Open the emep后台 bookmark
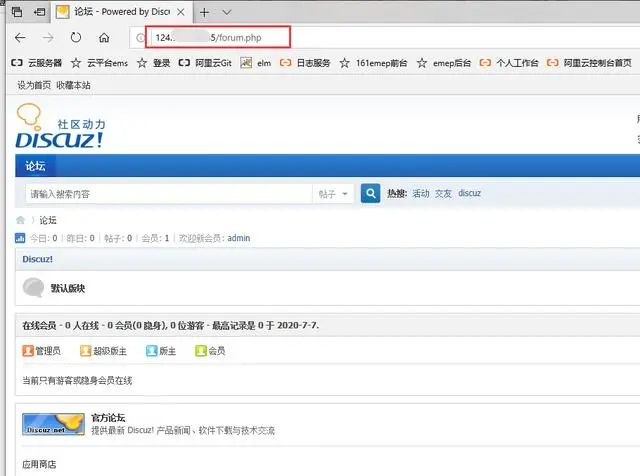This screenshot has height=476, width=640. pos(444,63)
